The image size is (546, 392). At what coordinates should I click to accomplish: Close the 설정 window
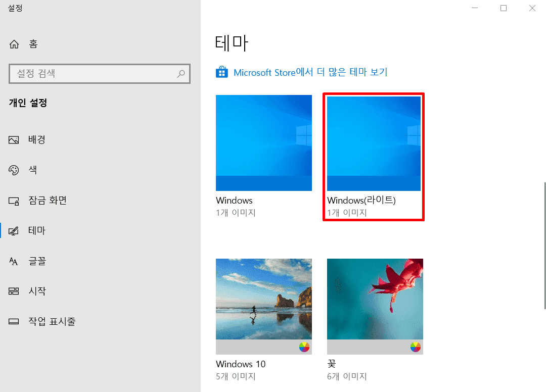click(x=532, y=8)
